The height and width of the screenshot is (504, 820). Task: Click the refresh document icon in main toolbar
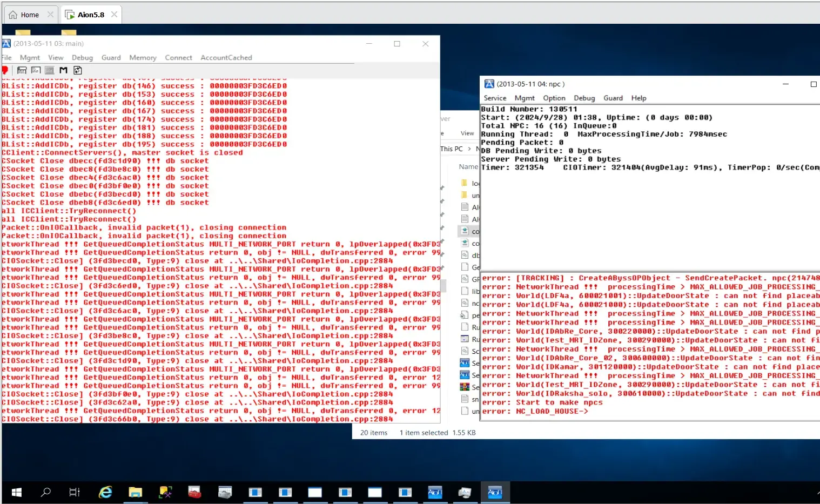(x=78, y=70)
